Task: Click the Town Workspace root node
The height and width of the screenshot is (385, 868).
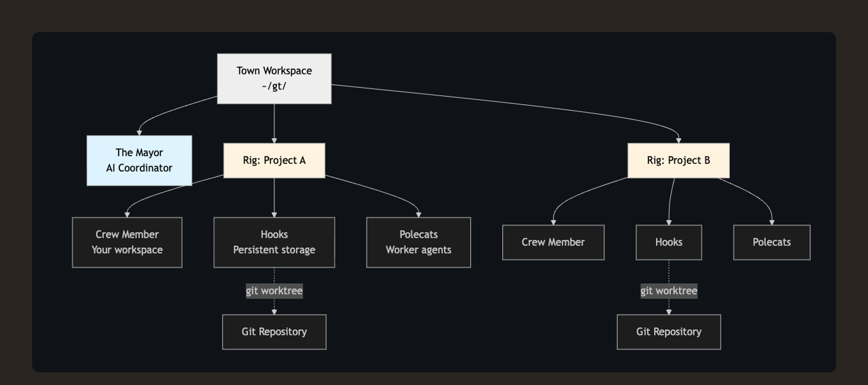Action: tap(274, 78)
